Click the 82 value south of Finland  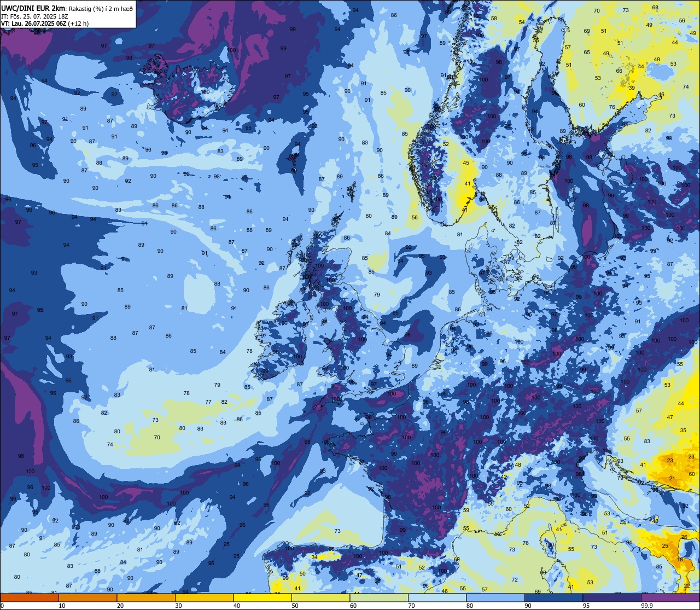(648, 131)
